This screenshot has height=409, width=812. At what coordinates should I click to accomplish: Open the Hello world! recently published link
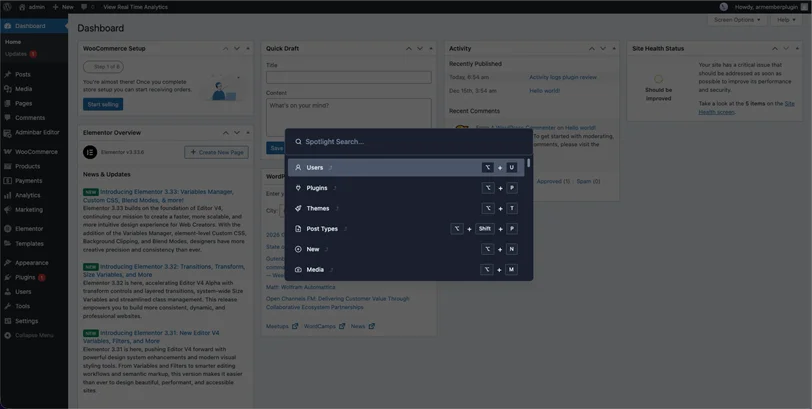tap(544, 91)
